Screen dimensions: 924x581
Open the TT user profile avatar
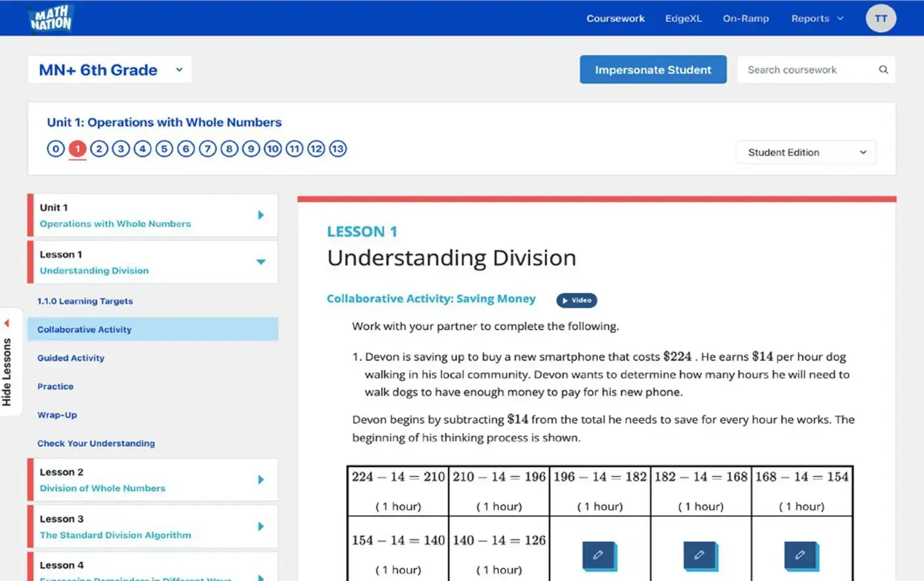click(x=880, y=18)
